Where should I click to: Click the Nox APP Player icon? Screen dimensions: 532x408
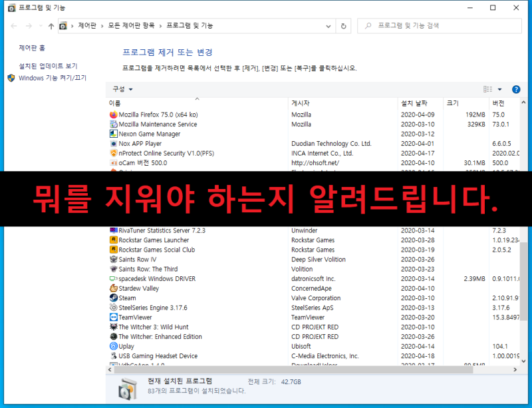tap(113, 143)
